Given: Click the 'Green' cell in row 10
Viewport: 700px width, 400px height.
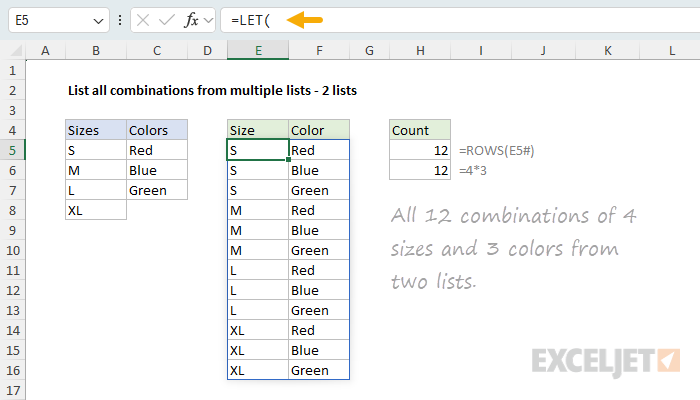Looking at the screenshot, I should coord(319,250).
